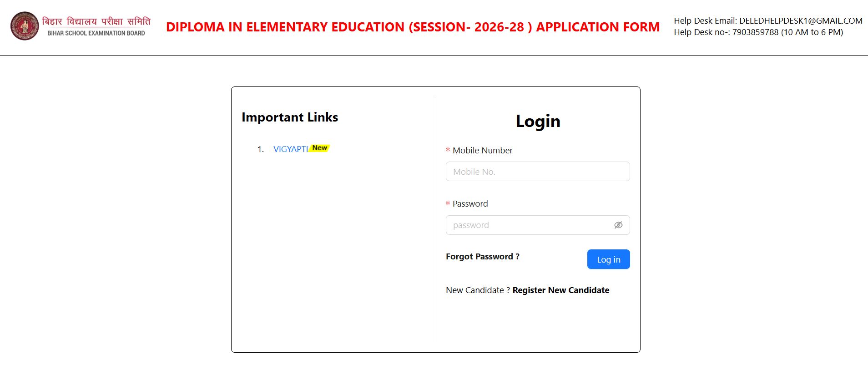
Task: Click the red asterisk beside Mobile Number
Action: point(448,150)
